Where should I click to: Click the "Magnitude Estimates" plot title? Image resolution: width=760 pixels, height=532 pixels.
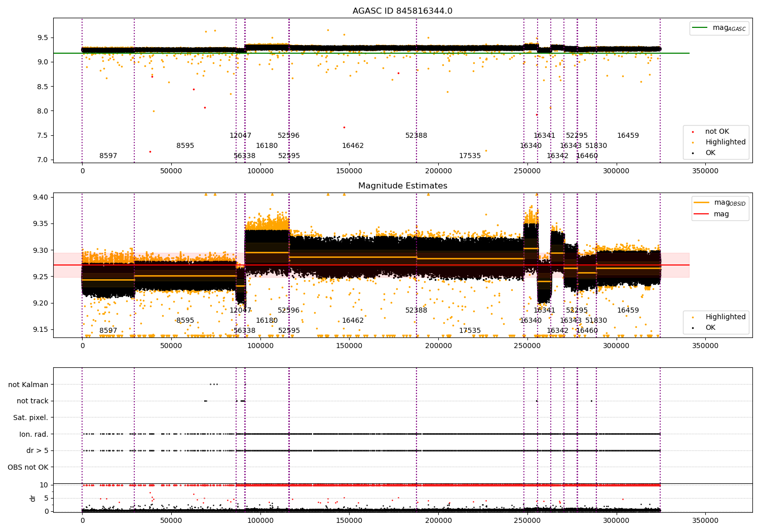pos(402,186)
